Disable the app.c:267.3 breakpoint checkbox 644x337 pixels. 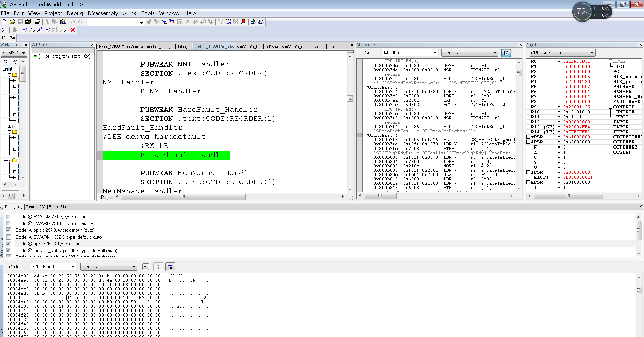(8, 244)
